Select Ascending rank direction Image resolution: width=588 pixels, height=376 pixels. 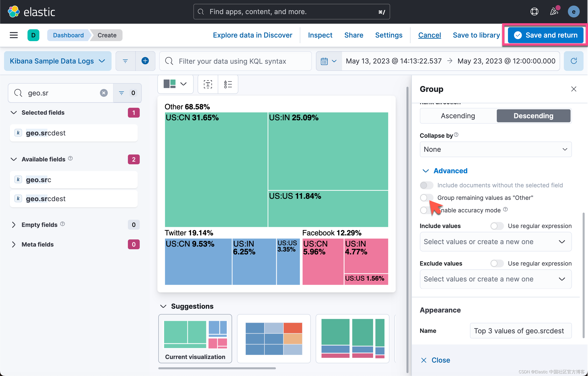point(458,116)
